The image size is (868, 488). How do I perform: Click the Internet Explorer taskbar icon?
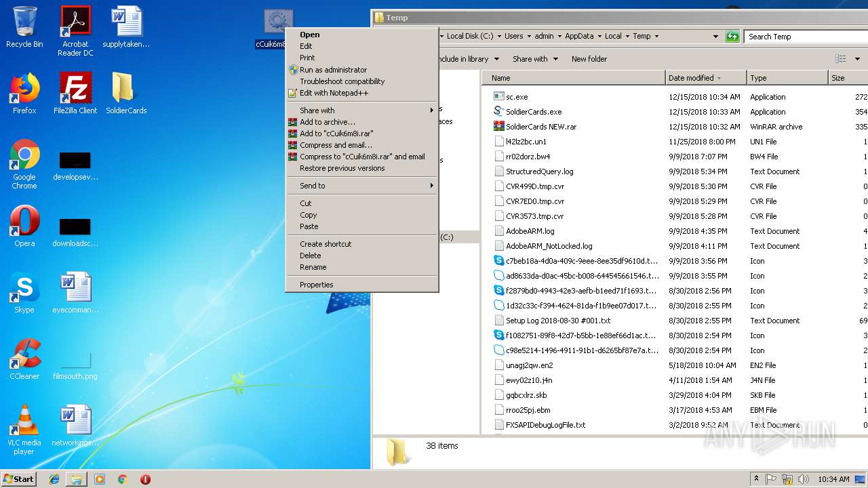[54, 479]
